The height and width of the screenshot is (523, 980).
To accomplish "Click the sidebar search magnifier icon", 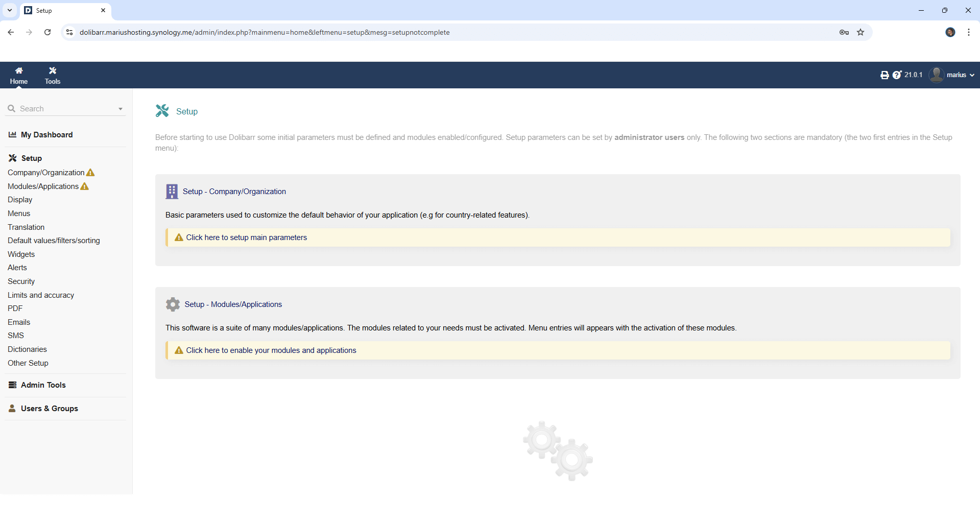I will pos(11,108).
